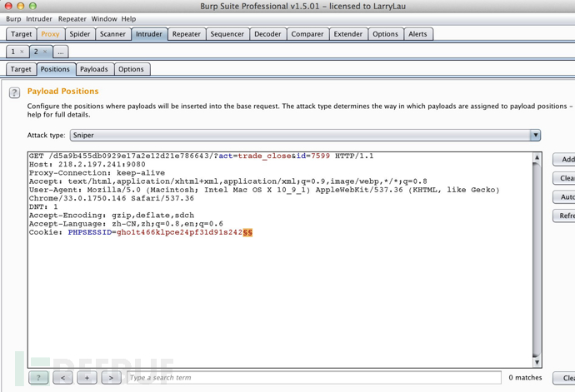
Task: Click the Refresh button
Action: click(x=564, y=216)
